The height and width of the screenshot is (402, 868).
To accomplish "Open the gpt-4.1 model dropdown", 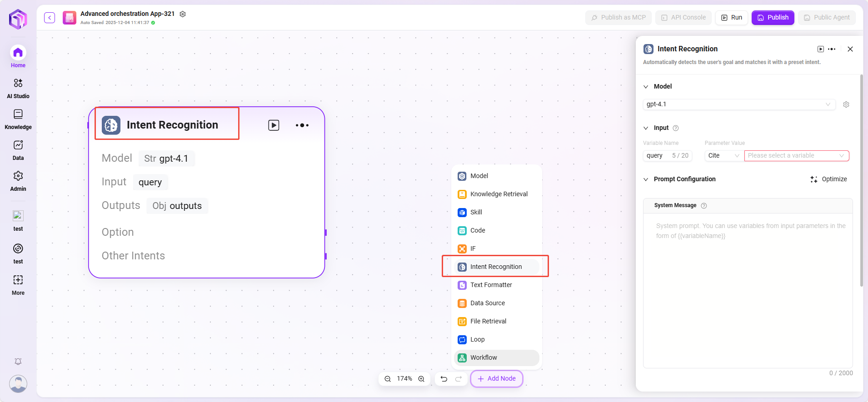I will pos(738,104).
